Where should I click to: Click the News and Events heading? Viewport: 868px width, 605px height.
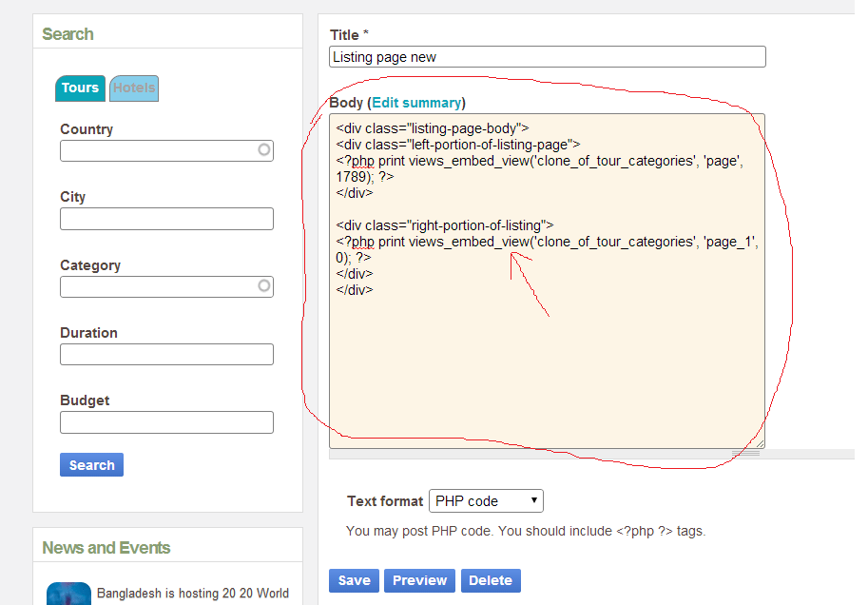click(x=106, y=547)
